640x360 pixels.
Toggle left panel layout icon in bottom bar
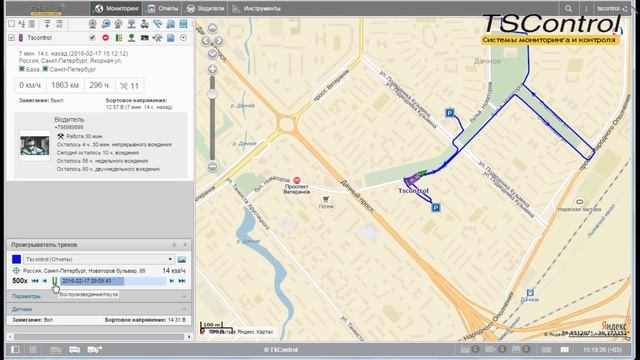coord(15,349)
